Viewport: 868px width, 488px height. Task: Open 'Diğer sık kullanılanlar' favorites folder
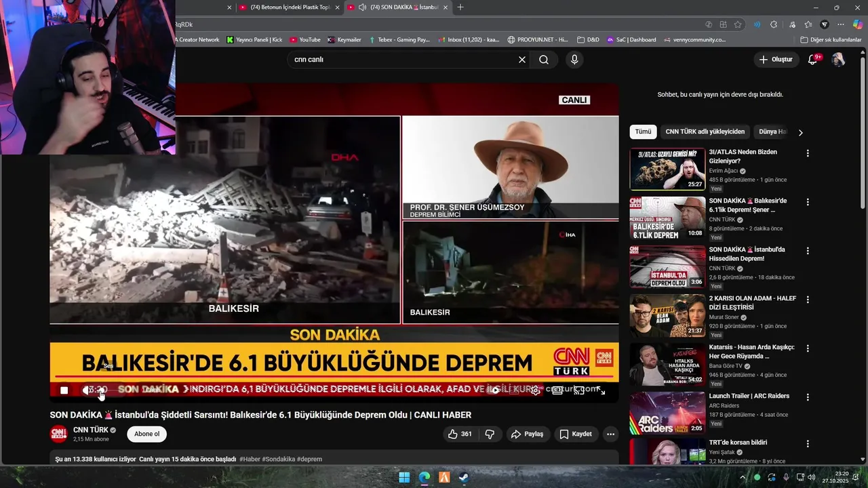point(831,40)
